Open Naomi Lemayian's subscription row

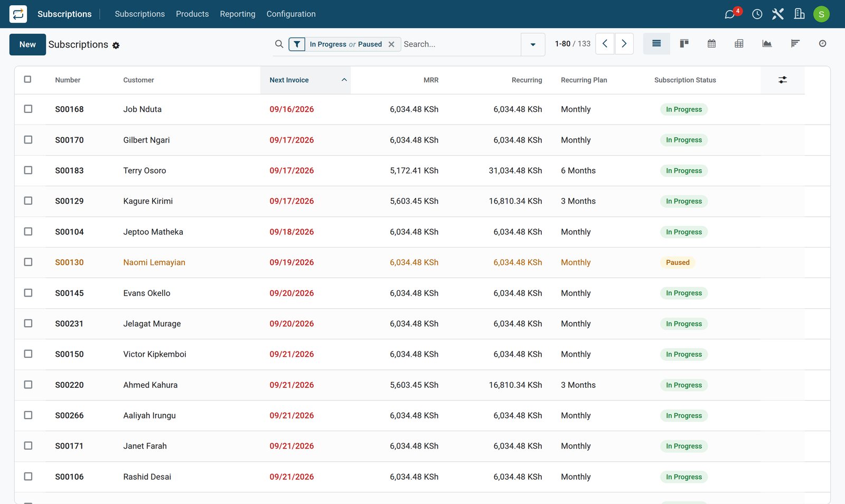422,262
